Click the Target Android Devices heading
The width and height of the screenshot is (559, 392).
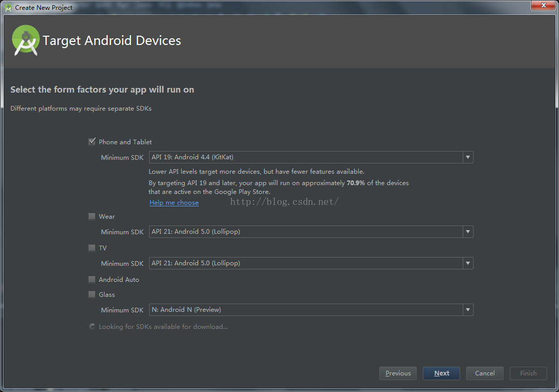tap(112, 40)
